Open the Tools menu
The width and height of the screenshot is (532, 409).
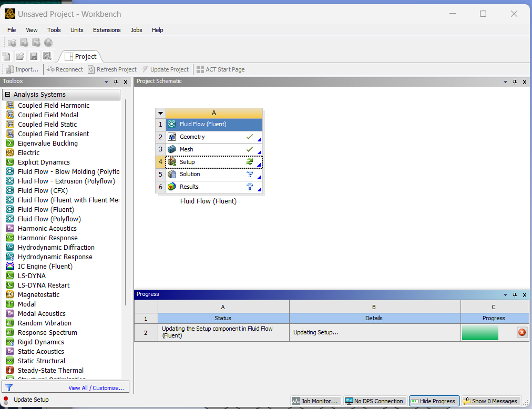pyautogui.click(x=54, y=30)
